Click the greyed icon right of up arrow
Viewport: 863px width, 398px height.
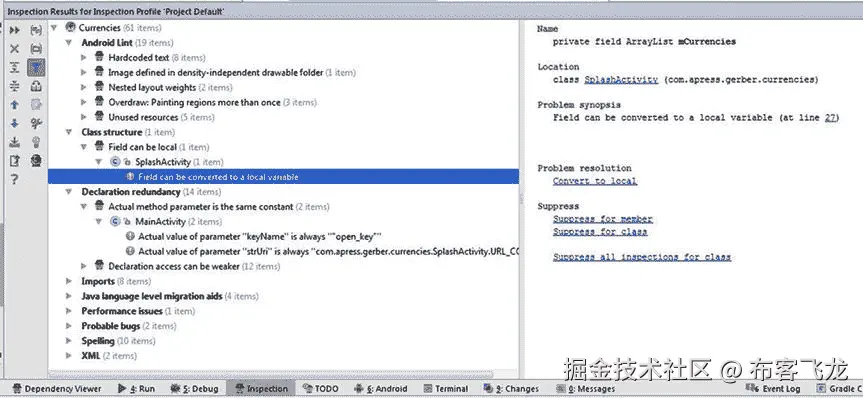(36, 105)
